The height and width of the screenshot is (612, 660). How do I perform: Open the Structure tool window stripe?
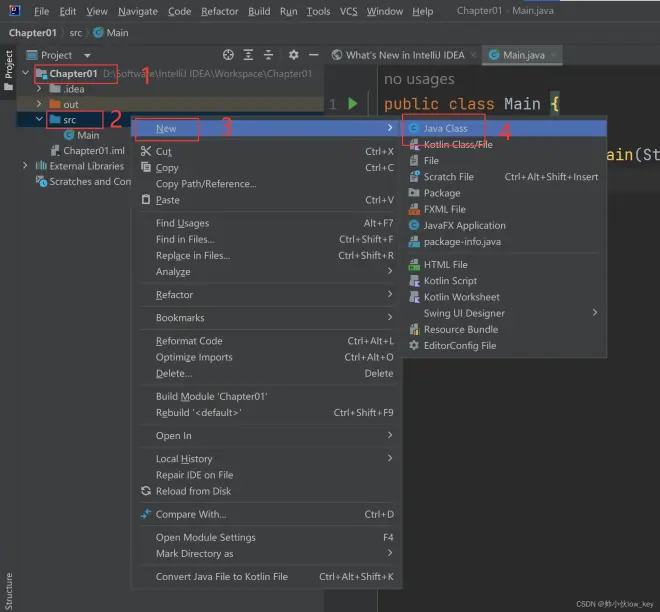coord(8,591)
